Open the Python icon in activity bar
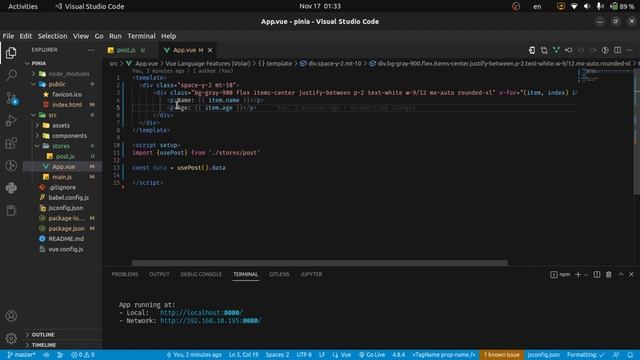This screenshot has height=360, width=640. point(11,188)
